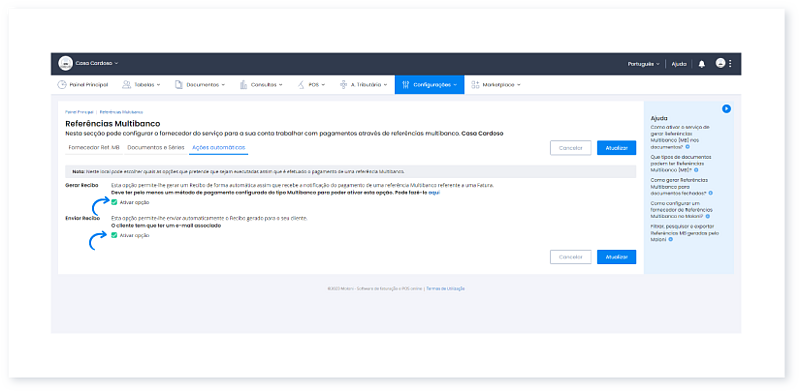This screenshot has width=800, height=392.
Task: Open notifications bell icon
Action: 702,64
